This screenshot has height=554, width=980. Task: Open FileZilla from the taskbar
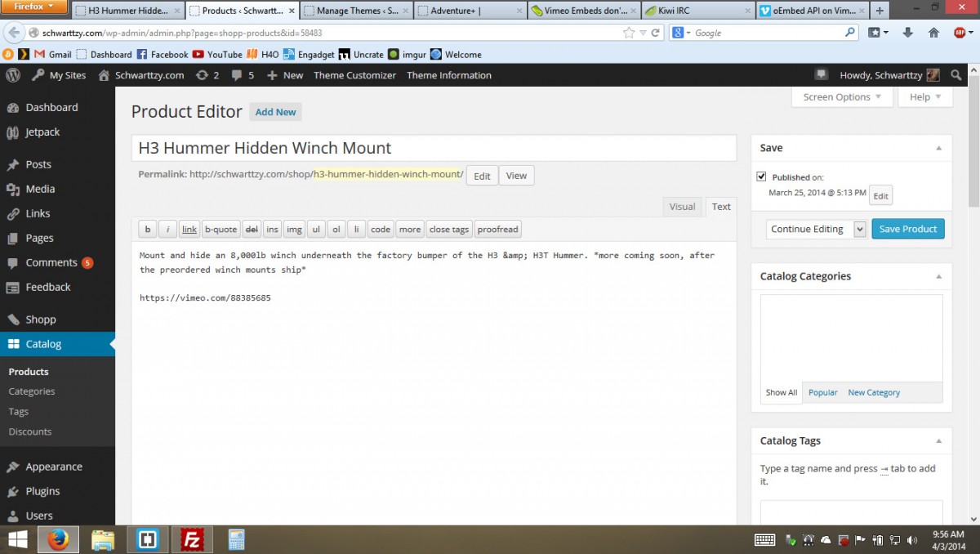point(192,539)
